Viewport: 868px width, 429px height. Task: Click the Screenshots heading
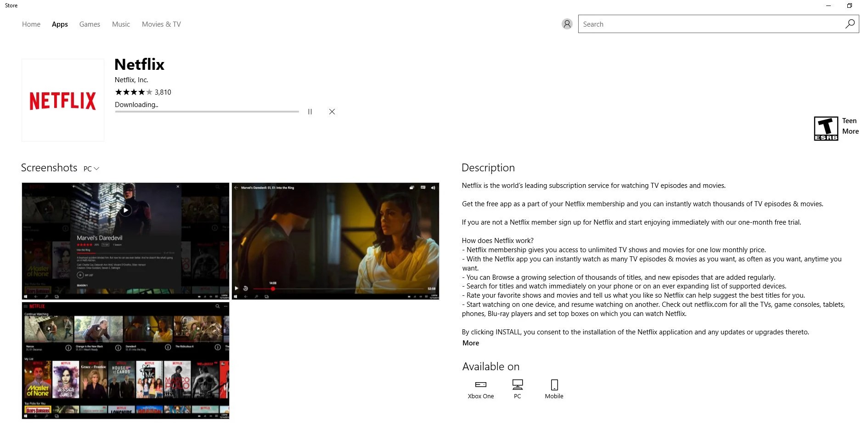[49, 168]
